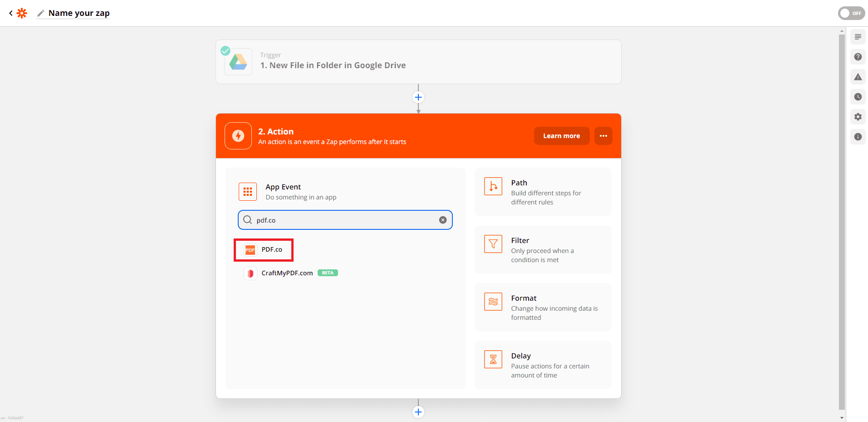
Task: Click the Format waves icon
Action: [x=493, y=302]
